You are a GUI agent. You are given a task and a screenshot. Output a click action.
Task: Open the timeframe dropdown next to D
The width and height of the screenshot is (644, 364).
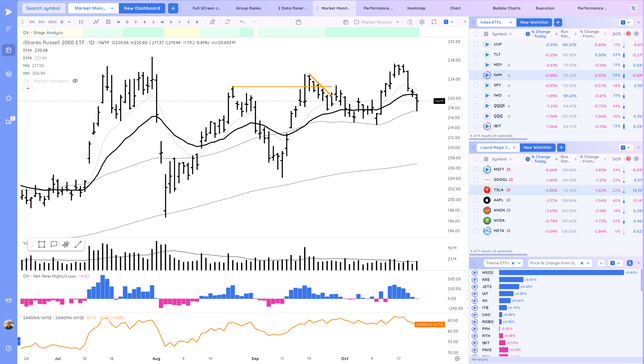(x=69, y=22)
